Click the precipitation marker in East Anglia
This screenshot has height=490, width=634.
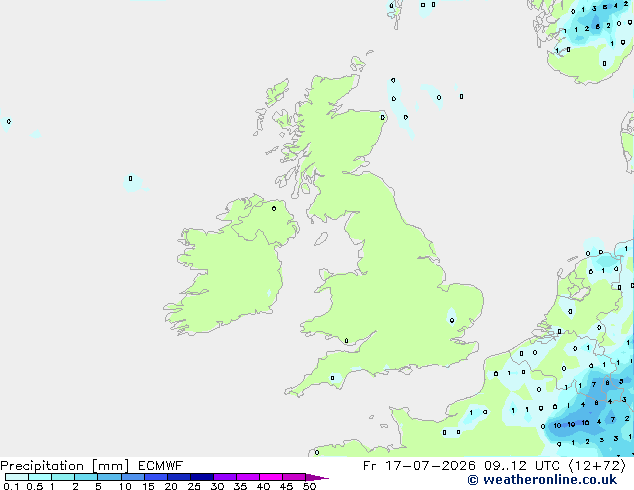tap(452, 321)
